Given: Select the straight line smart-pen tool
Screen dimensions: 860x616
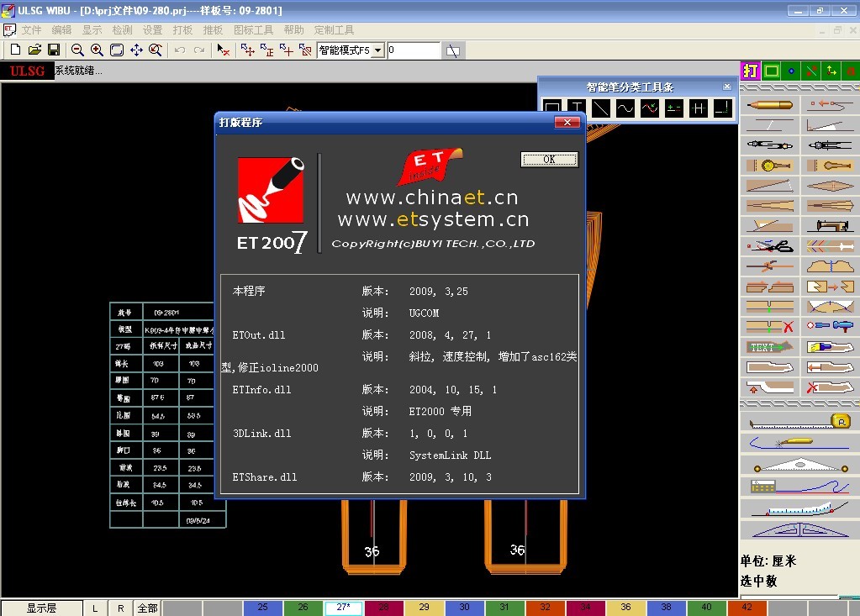Looking at the screenshot, I should (x=600, y=108).
